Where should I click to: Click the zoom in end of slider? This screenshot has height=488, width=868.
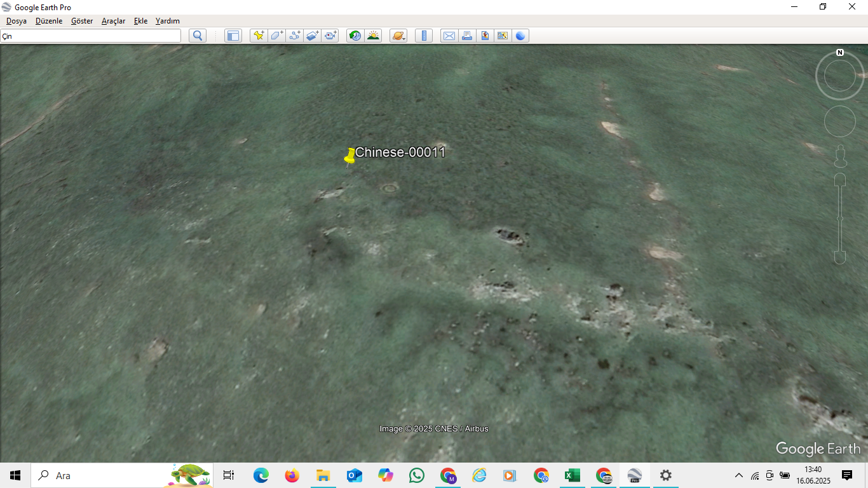[x=840, y=179]
